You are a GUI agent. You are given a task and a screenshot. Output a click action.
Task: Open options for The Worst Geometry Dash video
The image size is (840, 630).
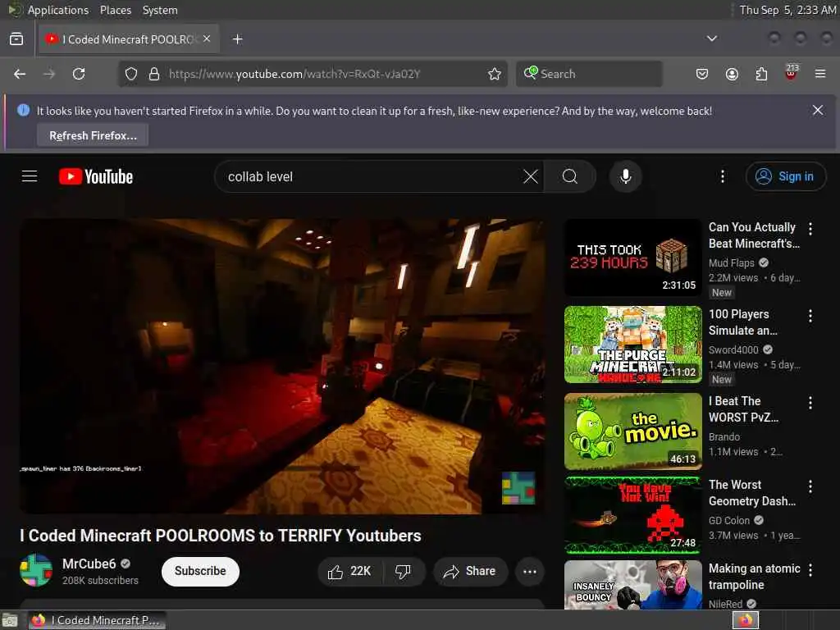pyautogui.click(x=810, y=486)
